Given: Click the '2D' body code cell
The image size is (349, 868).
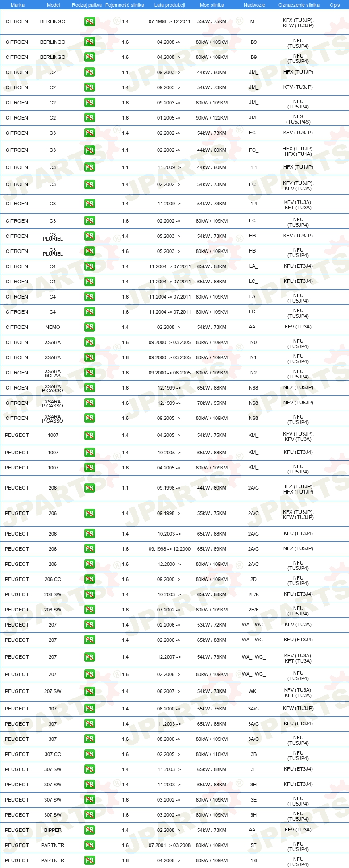Looking at the screenshot, I should point(253,579).
